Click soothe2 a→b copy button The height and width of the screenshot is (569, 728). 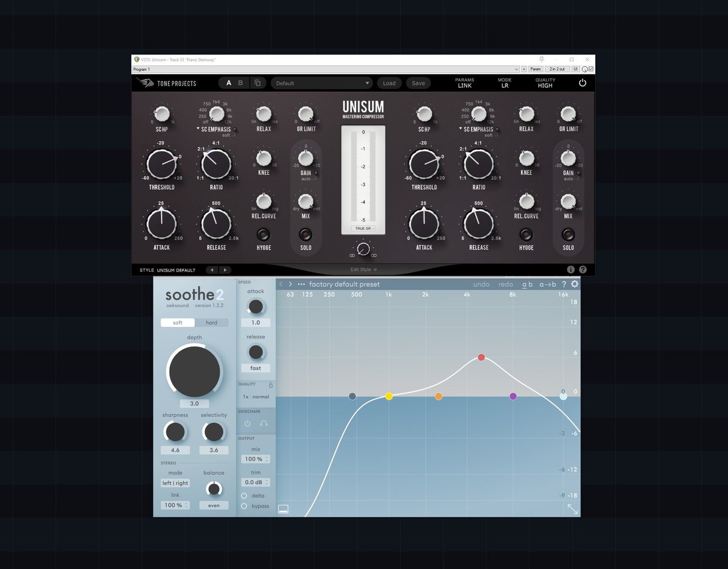(x=548, y=284)
